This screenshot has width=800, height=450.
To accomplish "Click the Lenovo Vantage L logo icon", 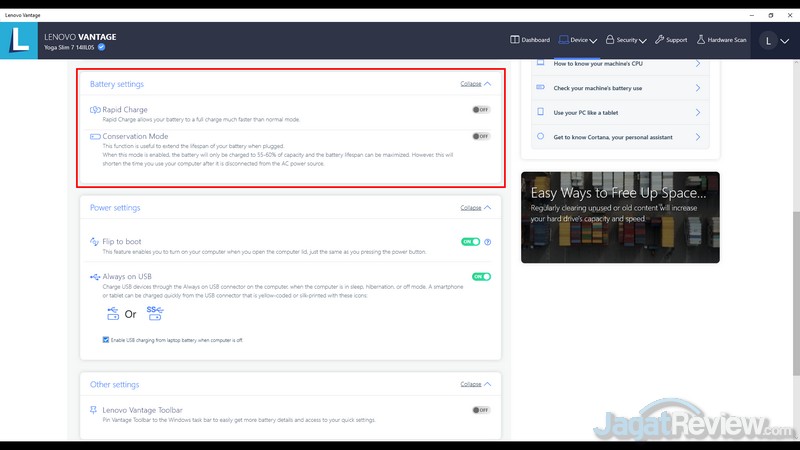I will point(19,40).
